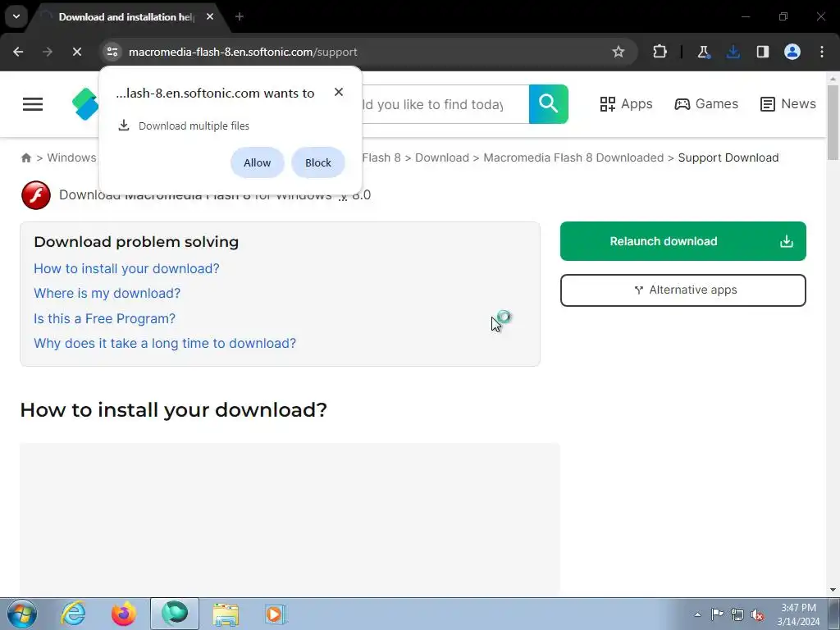Go to home via breadcrumb icon
The width and height of the screenshot is (840, 630).
(25, 157)
